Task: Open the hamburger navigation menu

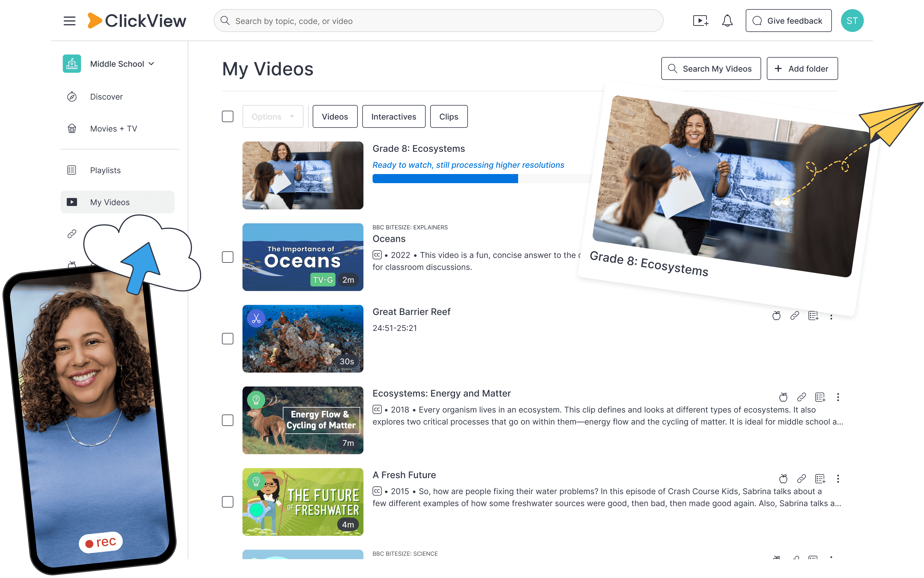Action: click(70, 21)
